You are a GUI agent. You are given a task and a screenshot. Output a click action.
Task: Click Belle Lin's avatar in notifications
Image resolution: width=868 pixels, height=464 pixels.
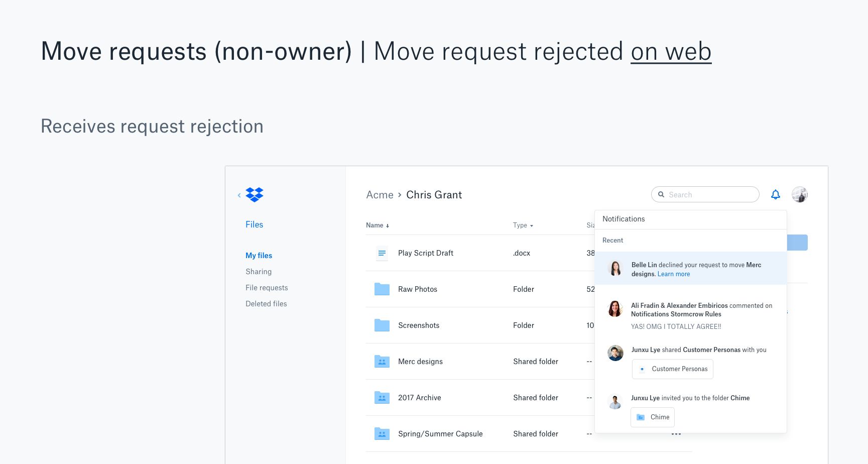pyautogui.click(x=615, y=268)
